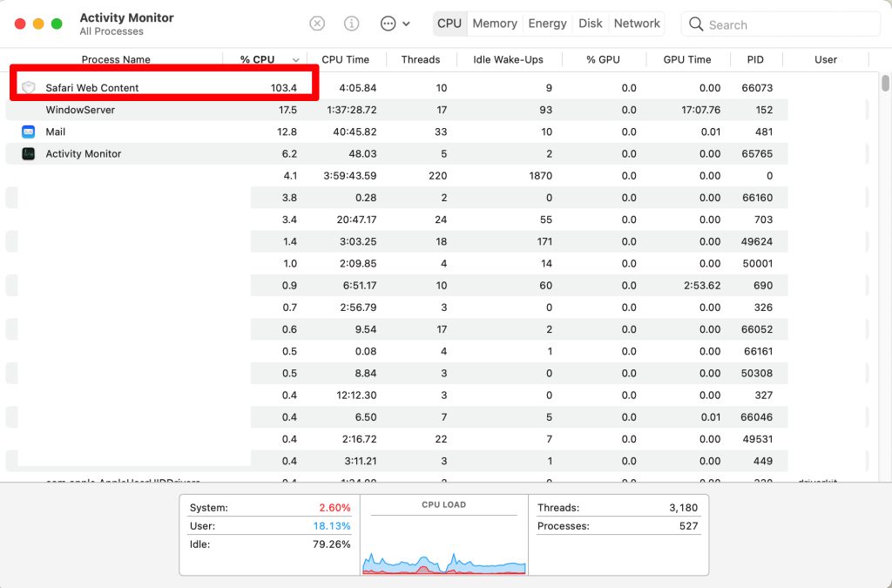Click PID 66073
892x588 pixels.
click(x=757, y=88)
